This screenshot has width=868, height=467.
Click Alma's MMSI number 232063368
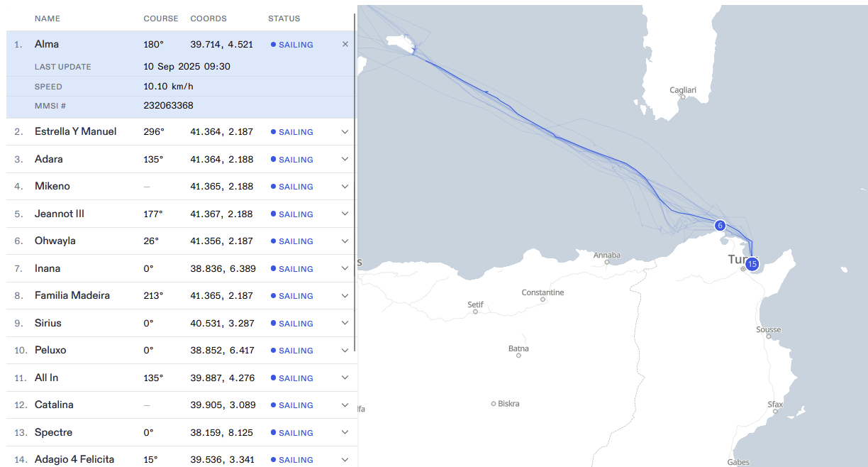pyautogui.click(x=168, y=106)
